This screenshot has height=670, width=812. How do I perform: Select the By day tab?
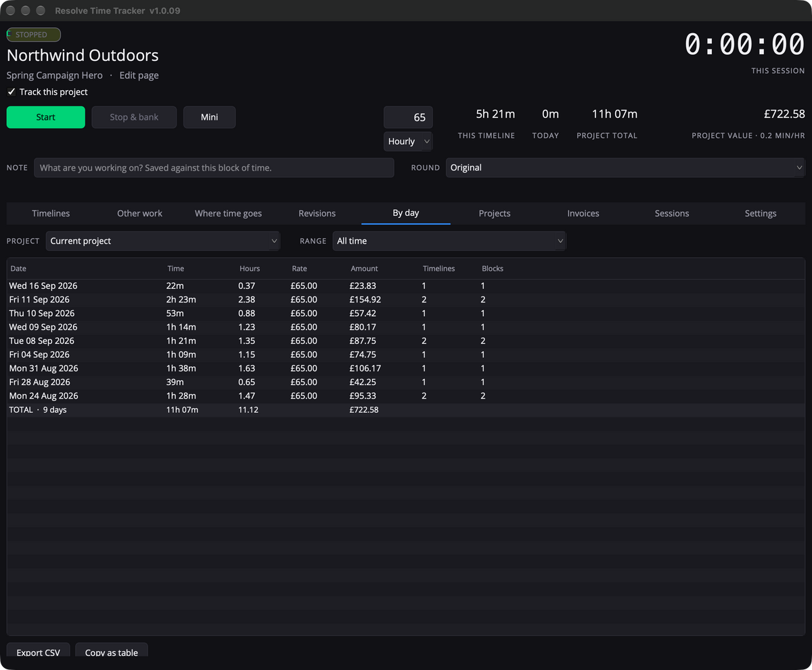[x=406, y=213]
